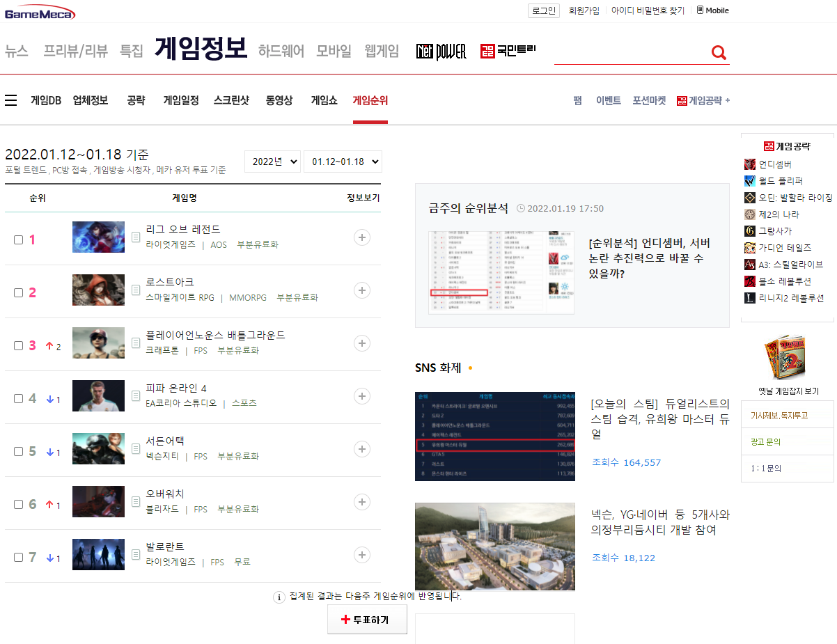The width and height of the screenshot is (837, 644).
Task: Check the box for rank 1 리그 오브 레전드
Action: (19, 239)
